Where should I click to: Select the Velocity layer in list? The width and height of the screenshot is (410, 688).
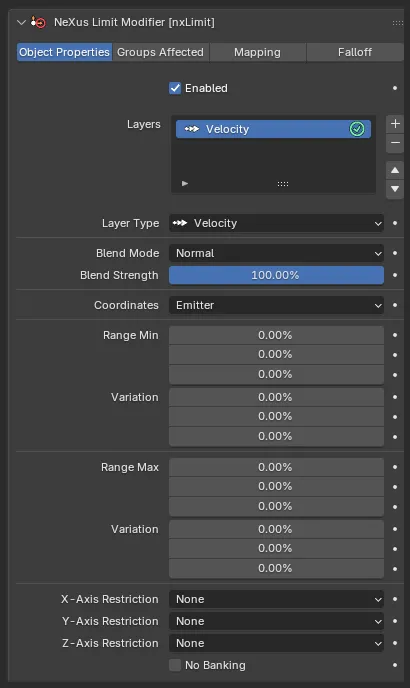pyautogui.click(x=273, y=129)
